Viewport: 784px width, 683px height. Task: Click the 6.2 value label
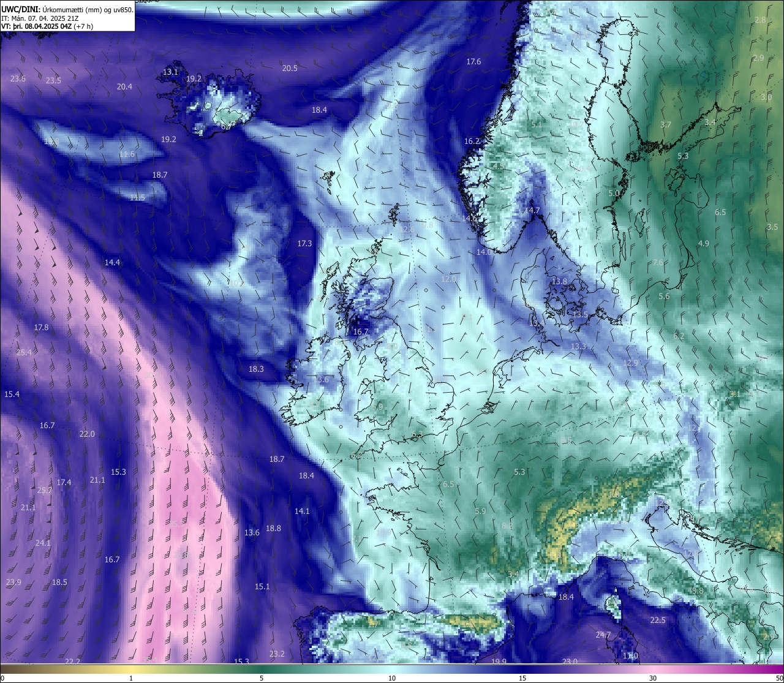click(x=679, y=336)
